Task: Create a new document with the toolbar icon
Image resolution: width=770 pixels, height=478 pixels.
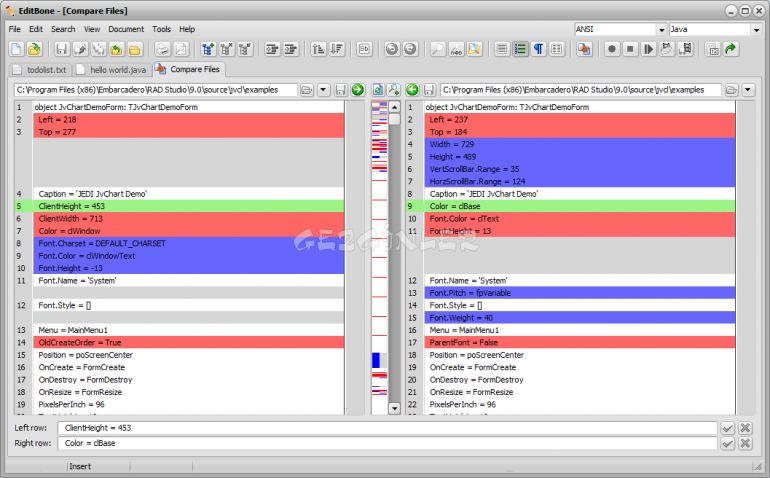Action: point(16,49)
